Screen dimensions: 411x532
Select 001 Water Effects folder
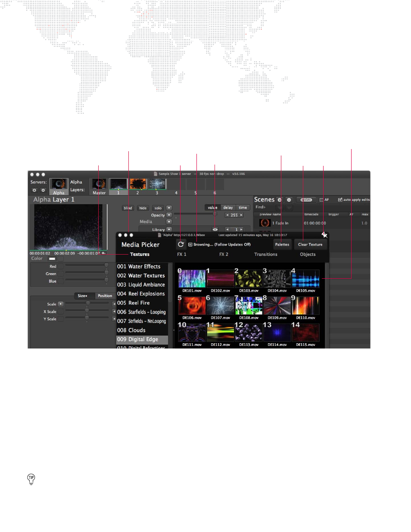coord(142,267)
